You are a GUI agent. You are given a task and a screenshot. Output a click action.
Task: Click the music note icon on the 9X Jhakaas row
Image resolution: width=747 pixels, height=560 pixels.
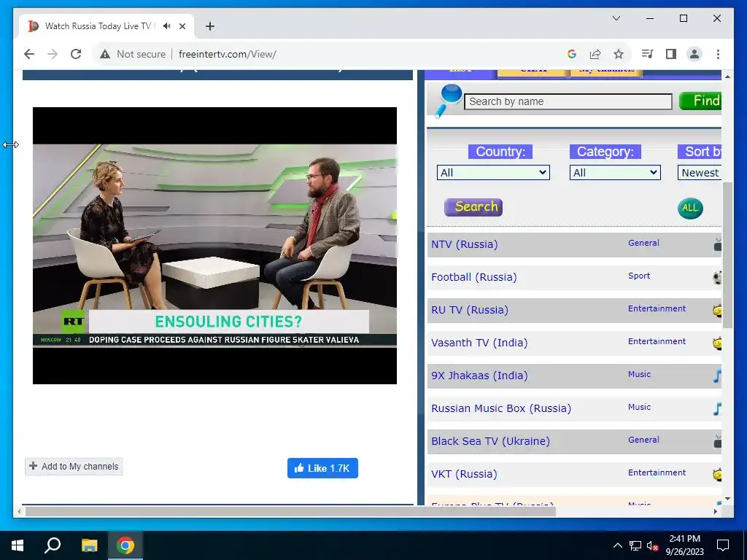tap(718, 376)
